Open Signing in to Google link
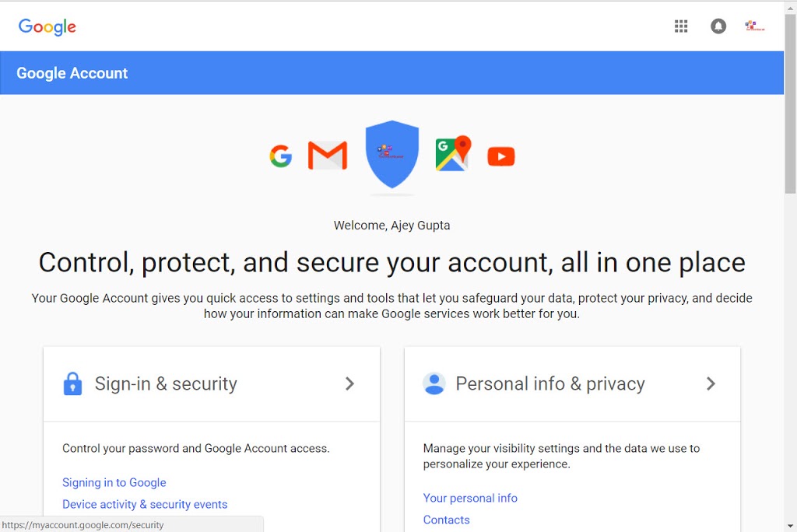Screen dimensions: 797x532 (114, 482)
